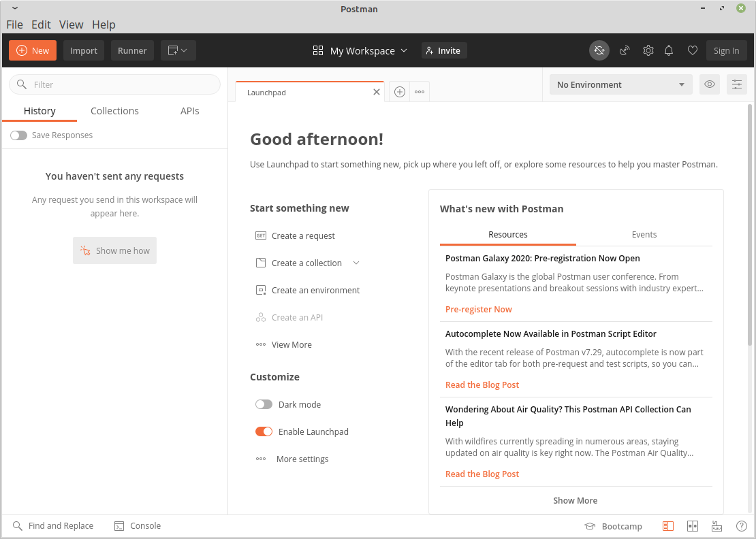Image resolution: width=756 pixels, height=539 pixels.
Task: Open the settings gear icon
Action: pyautogui.click(x=648, y=50)
